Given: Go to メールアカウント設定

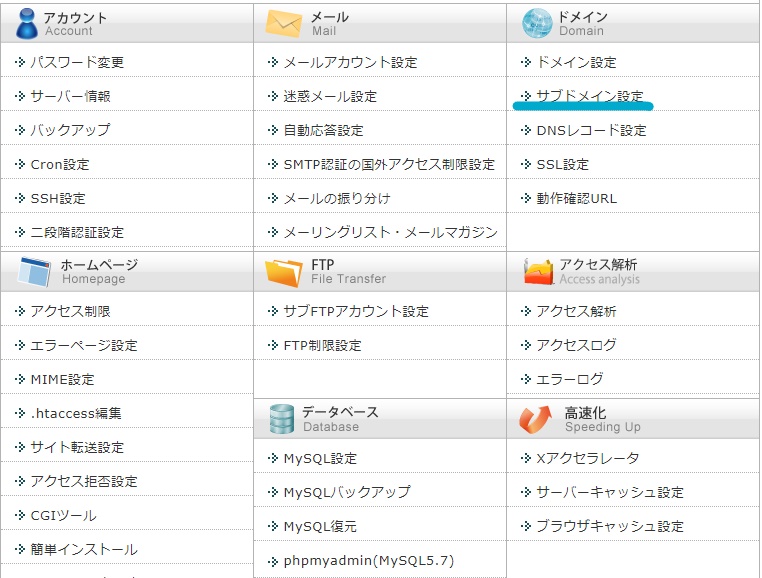Looking at the screenshot, I should (x=350, y=62).
